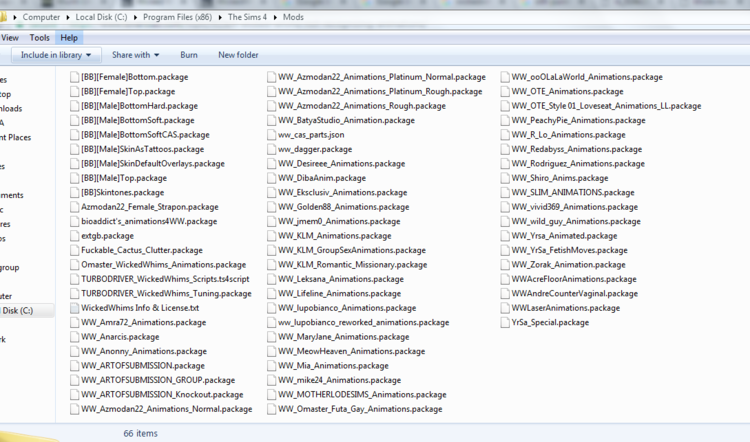The width and height of the screenshot is (750, 442).
Task: Click file icon of WW_jmem0_Animations.package
Action: point(271,221)
